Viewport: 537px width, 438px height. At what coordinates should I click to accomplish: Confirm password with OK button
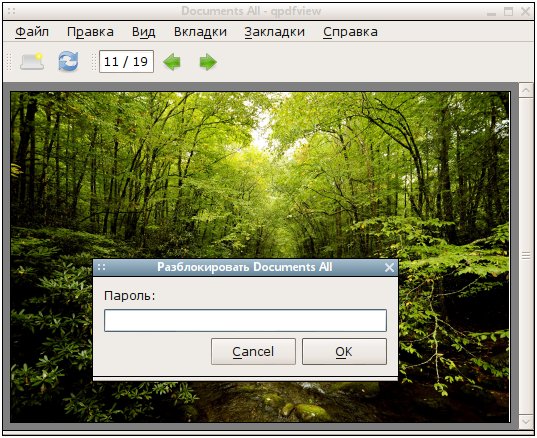click(344, 351)
